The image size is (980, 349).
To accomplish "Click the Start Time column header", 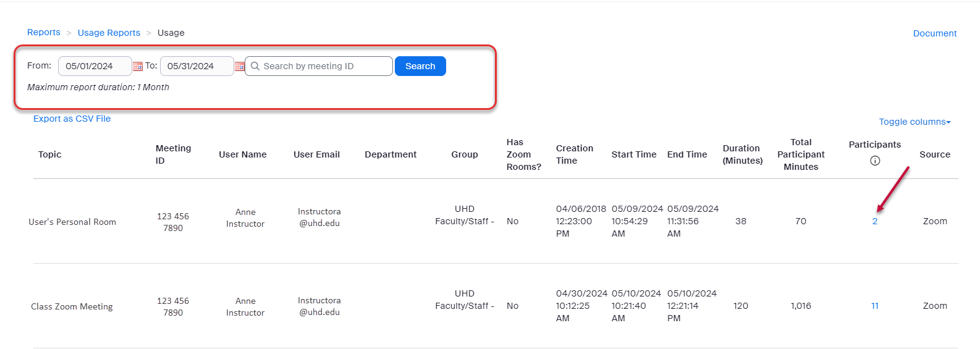I will click(x=634, y=154).
